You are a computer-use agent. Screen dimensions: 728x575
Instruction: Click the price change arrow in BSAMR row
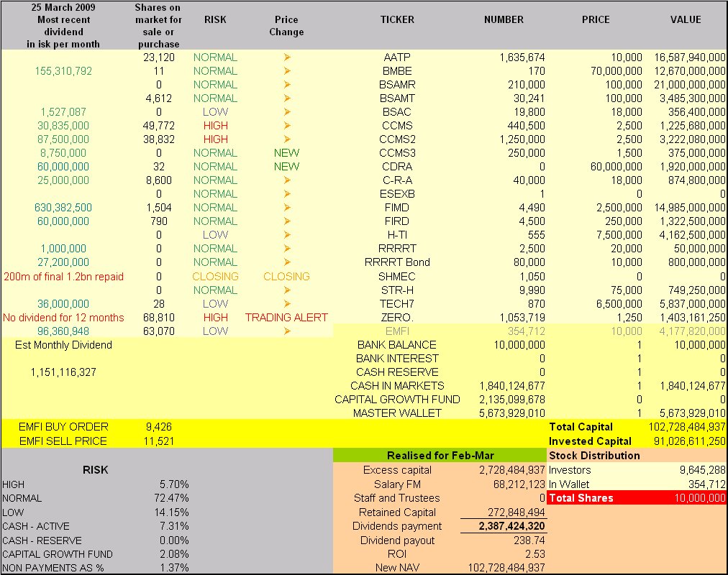287,84
